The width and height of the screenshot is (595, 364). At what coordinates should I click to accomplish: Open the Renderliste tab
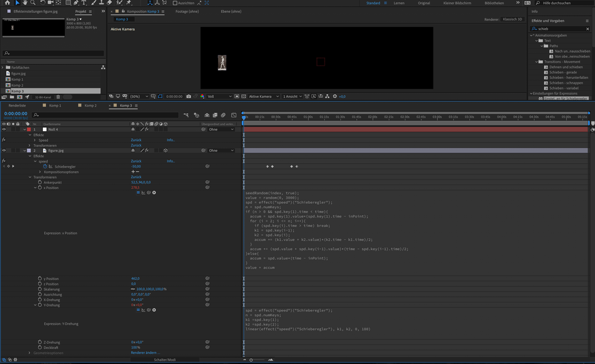click(17, 105)
